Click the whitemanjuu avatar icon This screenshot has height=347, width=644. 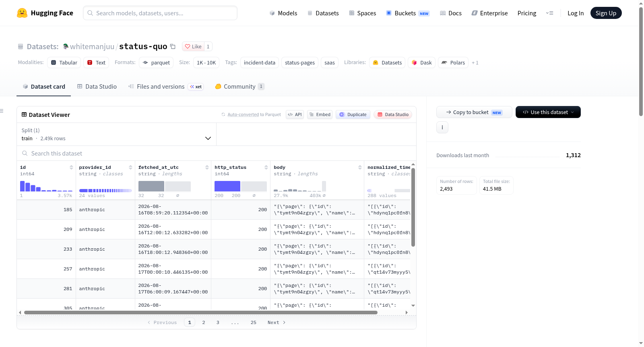66,46
